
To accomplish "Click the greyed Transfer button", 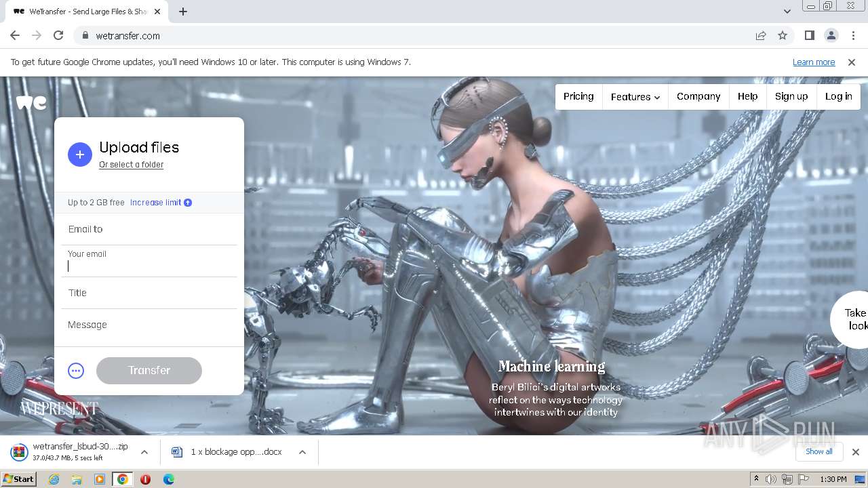I will point(149,371).
